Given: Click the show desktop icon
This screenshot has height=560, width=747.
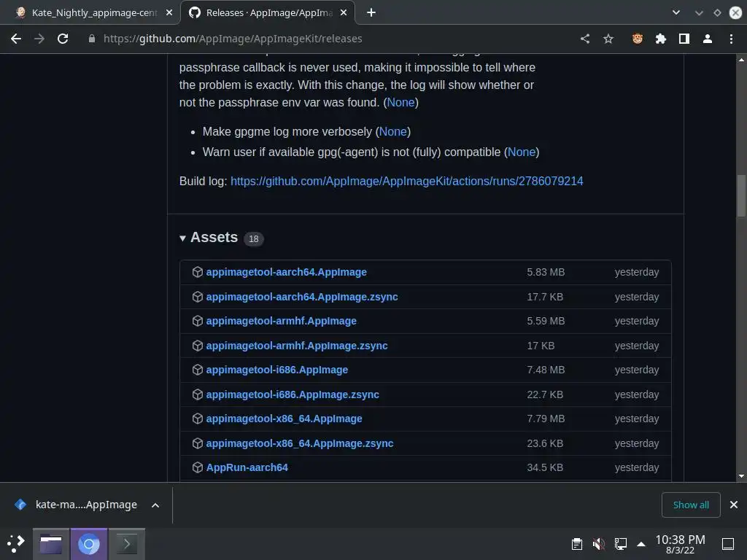Looking at the screenshot, I should [728, 544].
